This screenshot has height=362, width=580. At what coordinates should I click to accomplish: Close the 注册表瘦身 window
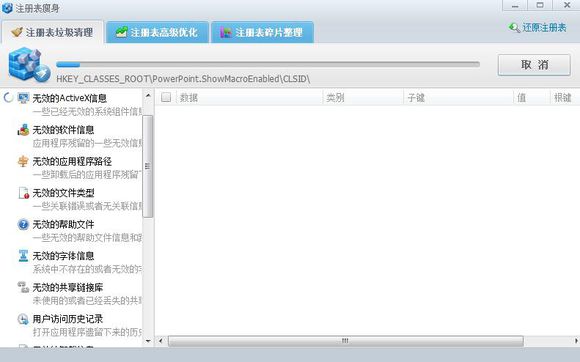coord(566,5)
